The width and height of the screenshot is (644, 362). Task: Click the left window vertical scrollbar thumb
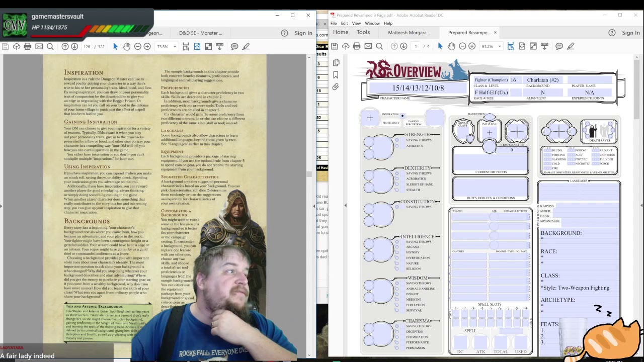(x=309, y=174)
